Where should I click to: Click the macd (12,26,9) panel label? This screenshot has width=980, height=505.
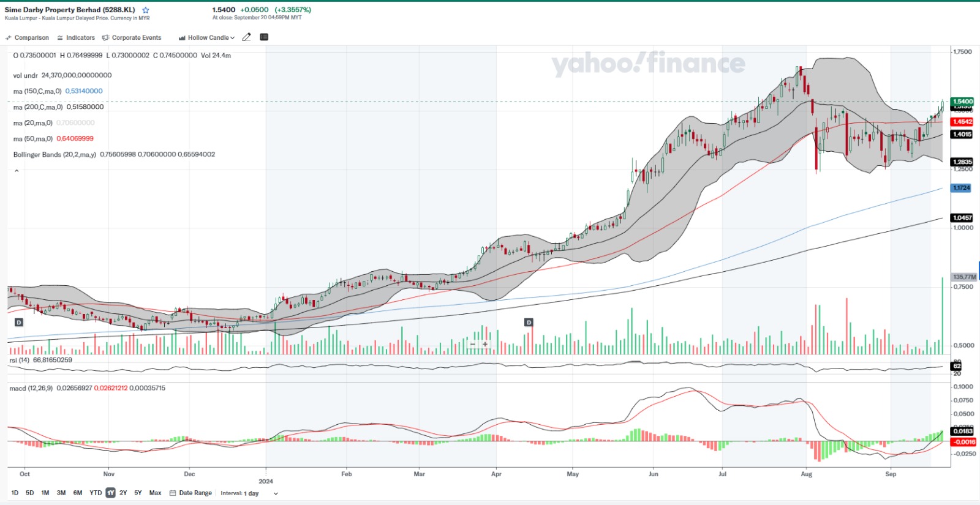pos(31,388)
